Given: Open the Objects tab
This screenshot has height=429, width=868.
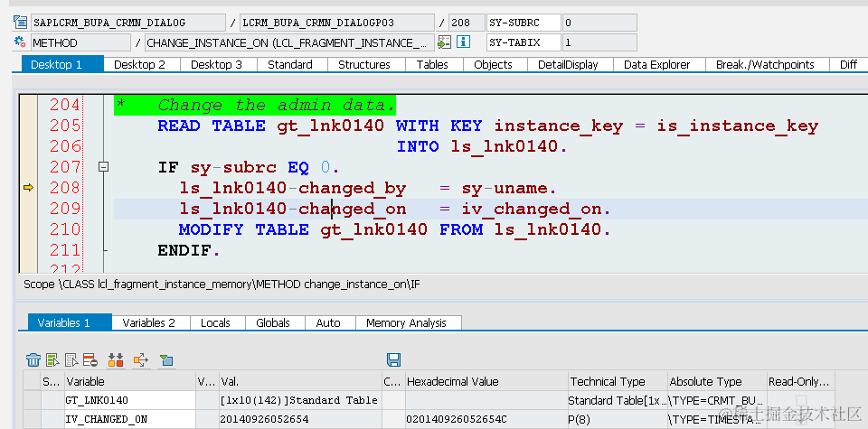Looking at the screenshot, I should (x=494, y=64).
